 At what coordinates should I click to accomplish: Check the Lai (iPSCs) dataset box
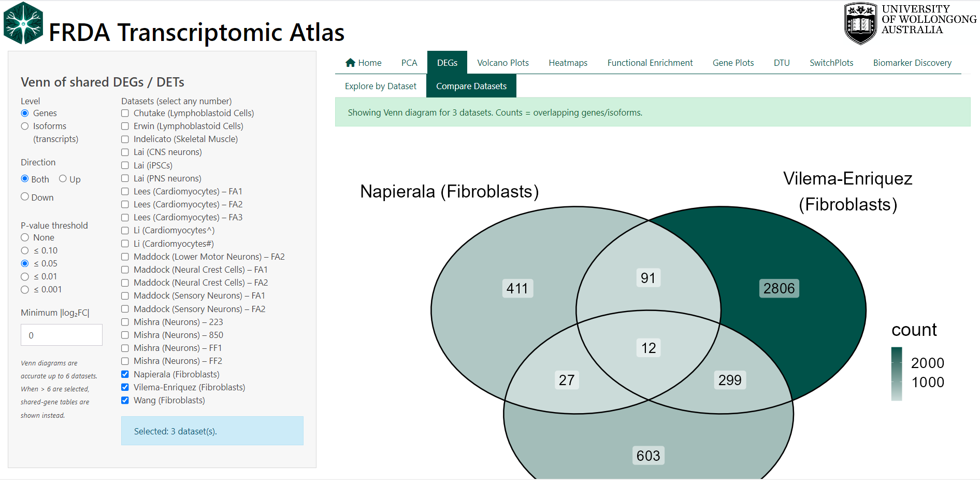click(125, 165)
